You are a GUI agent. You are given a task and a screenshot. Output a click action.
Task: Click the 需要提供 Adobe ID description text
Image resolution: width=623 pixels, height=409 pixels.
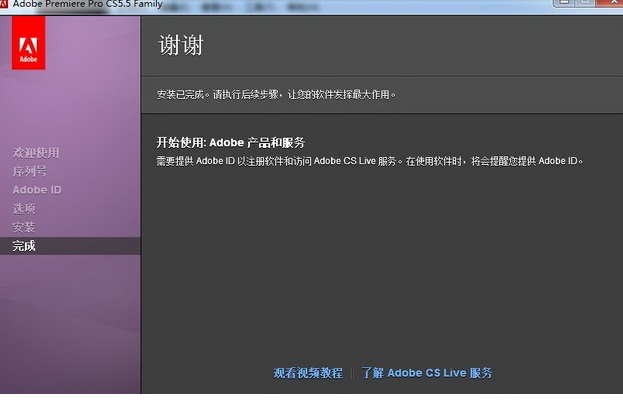[x=370, y=161]
